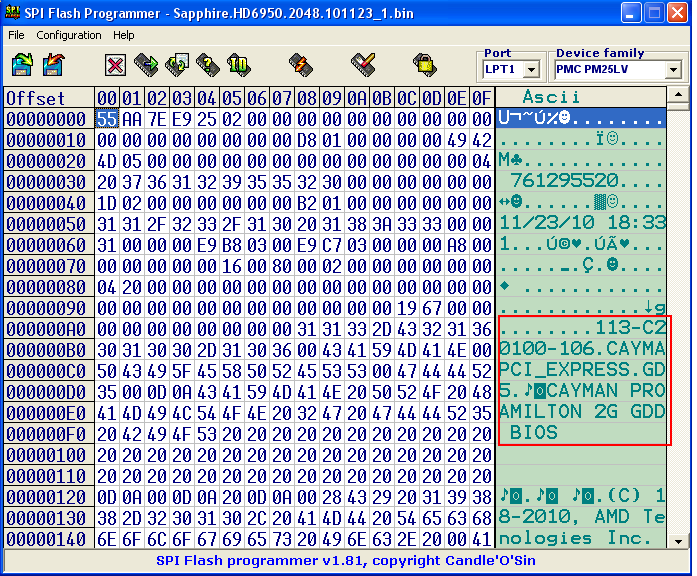This screenshot has width=697, height=576.
Task: Select byte 4D in row 00000020
Action: tap(107, 161)
